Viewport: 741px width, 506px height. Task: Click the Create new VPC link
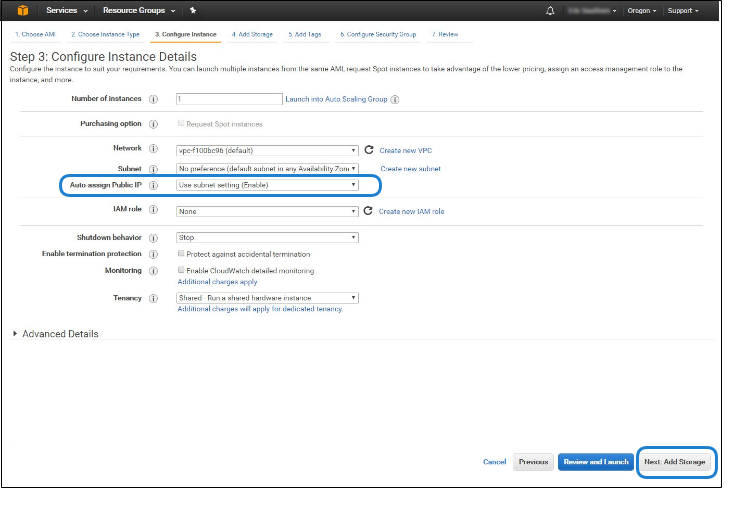point(405,150)
